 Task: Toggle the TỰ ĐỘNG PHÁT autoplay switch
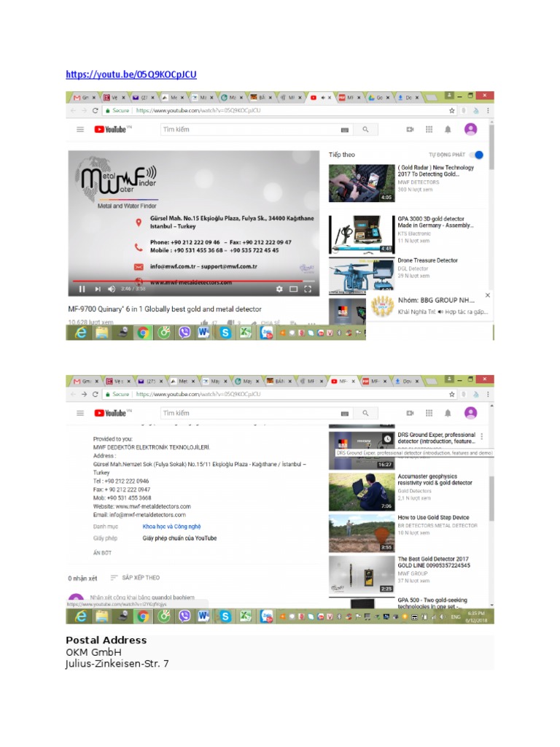[x=477, y=155]
